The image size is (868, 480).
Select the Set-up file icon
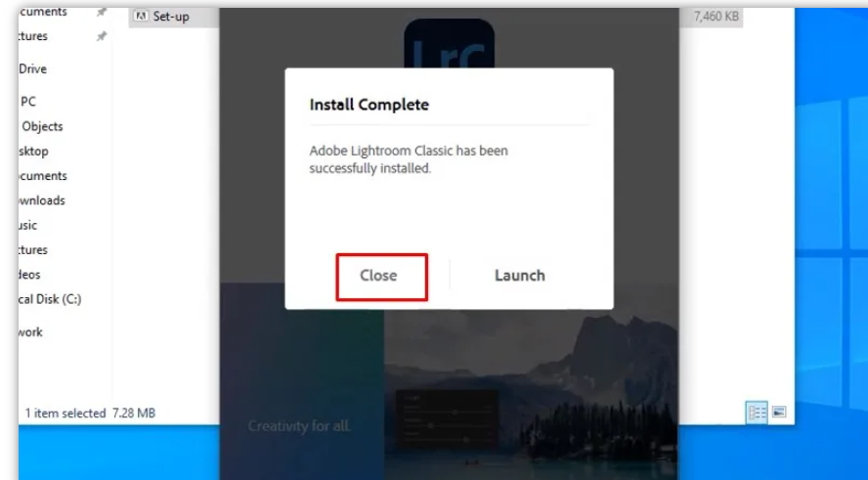click(x=141, y=16)
